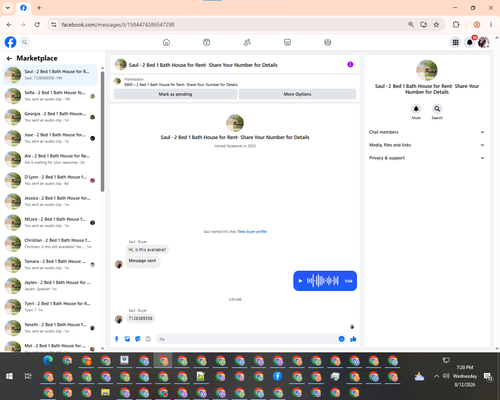This screenshot has width=500, height=400.
Task: Open emoji picker in message box
Action: 341,339
